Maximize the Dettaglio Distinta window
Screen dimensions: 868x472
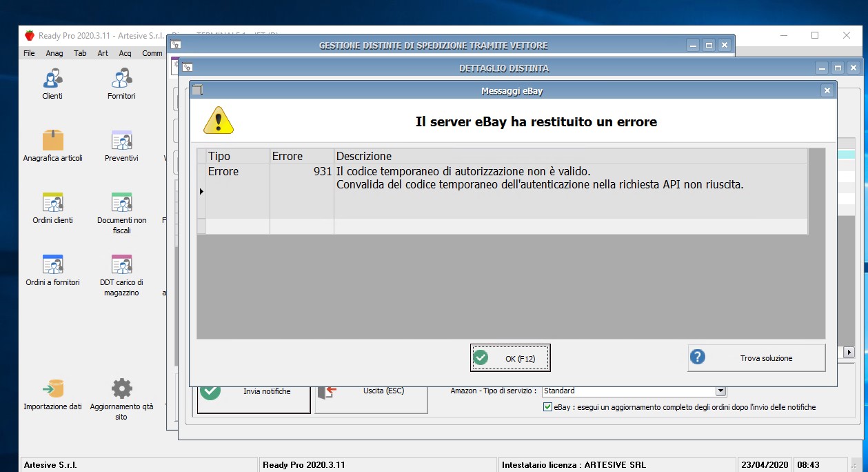click(x=837, y=68)
